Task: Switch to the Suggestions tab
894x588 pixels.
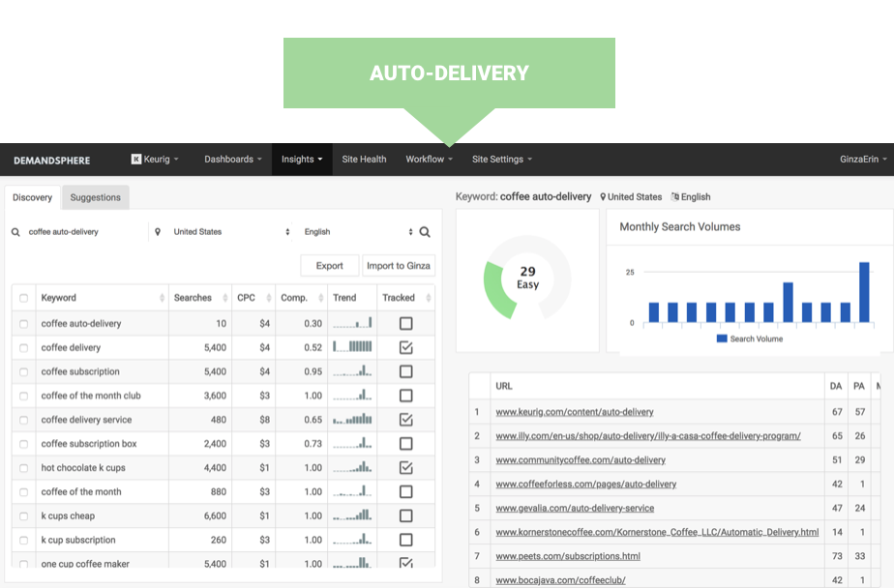Action: [95, 197]
